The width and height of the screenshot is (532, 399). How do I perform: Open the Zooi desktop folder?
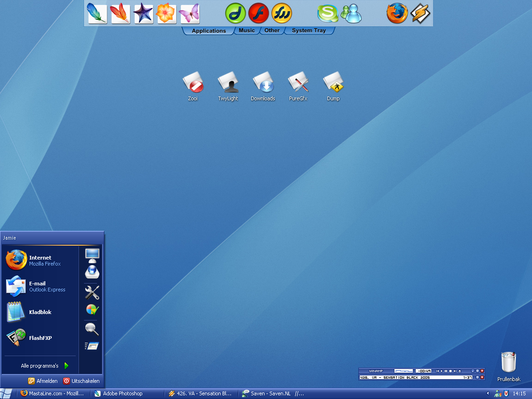point(193,86)
